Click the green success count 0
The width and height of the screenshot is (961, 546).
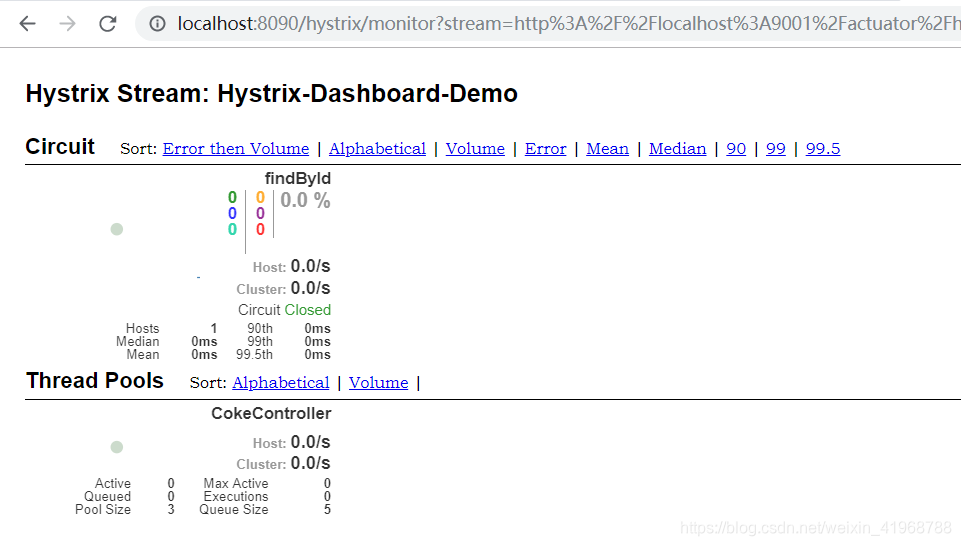pyautogui.click(x=232, y=197)
